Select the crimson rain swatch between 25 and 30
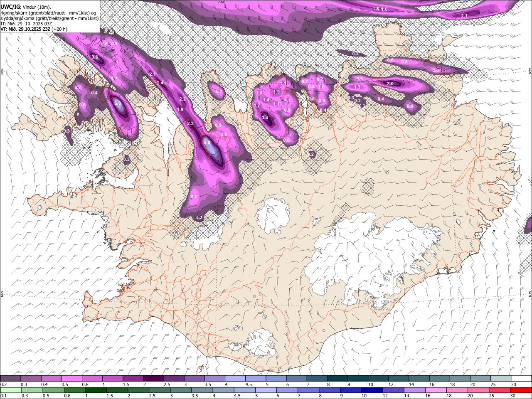 pos(500,390)
